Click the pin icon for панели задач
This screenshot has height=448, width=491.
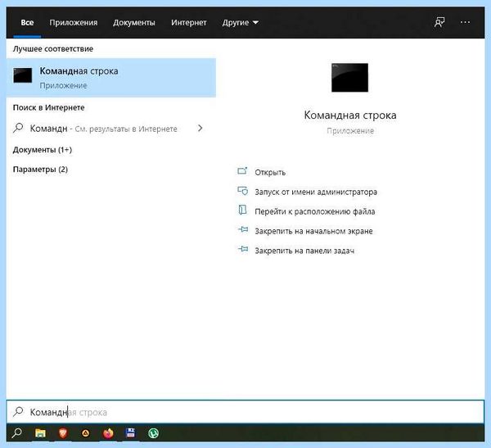[243, 249]
